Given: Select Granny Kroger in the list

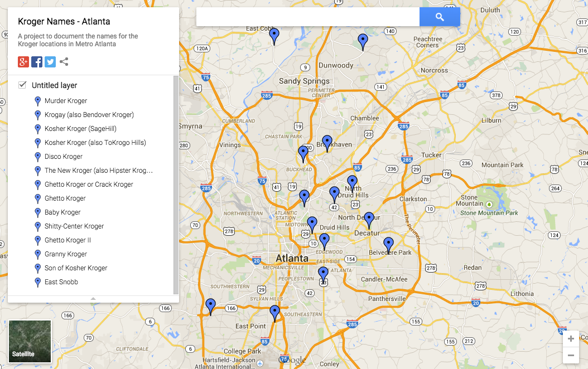Looking at the screenshot, I should click(x=66, y=254).
